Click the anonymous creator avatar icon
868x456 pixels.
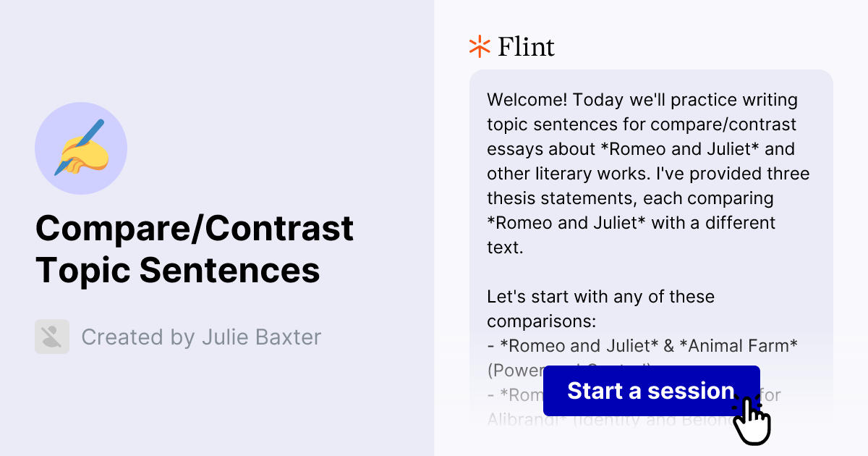51,337
